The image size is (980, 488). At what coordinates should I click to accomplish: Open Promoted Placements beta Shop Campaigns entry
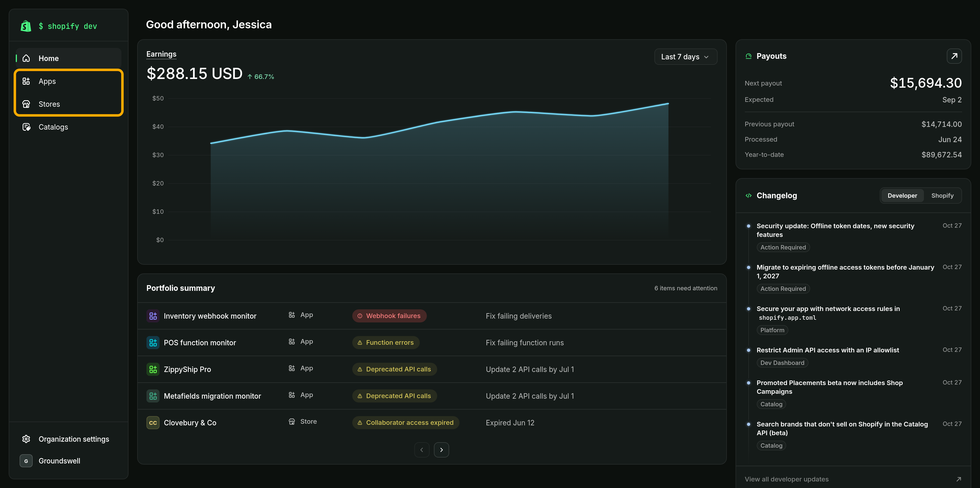click(x=829, y=387)
